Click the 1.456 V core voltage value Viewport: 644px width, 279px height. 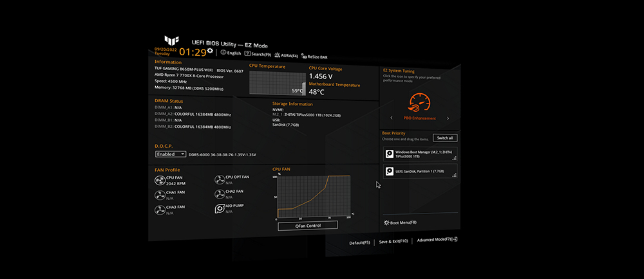pyautogui.click(x=321, y=76)
